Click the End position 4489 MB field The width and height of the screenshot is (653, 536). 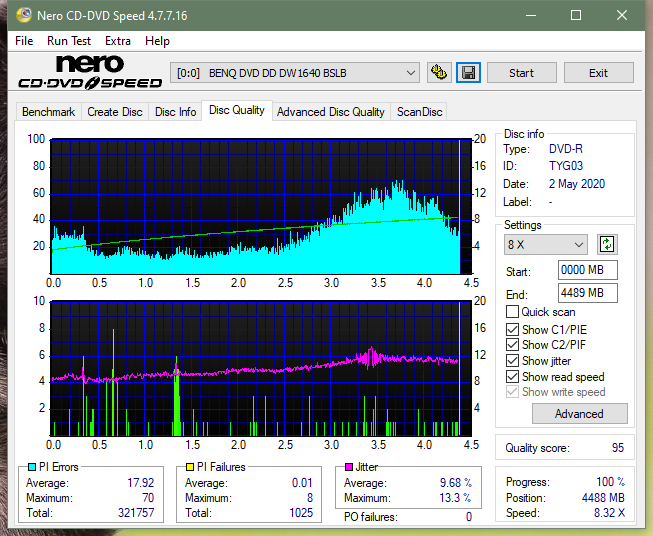click(587, 293)
